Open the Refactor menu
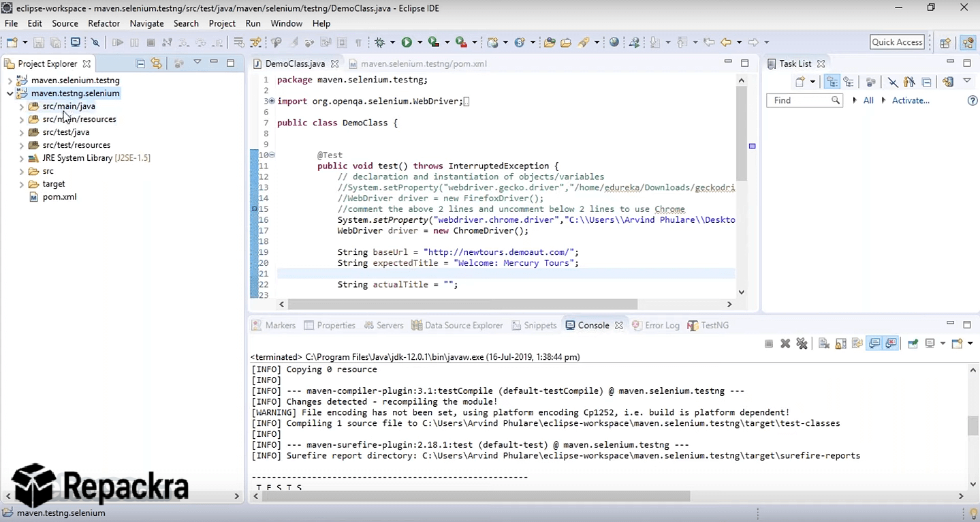This screenshot has width=980, height=522. coord(104,23)
